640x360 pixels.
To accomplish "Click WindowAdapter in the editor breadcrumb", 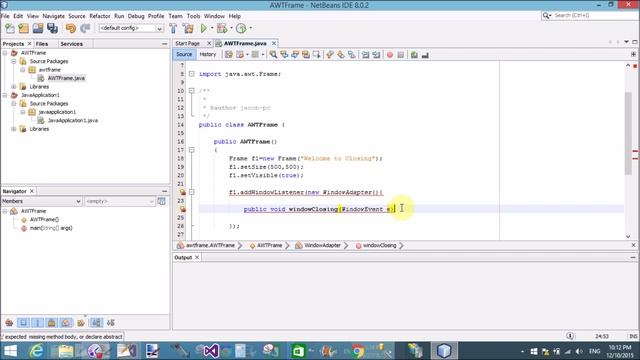I will [322, 245].
